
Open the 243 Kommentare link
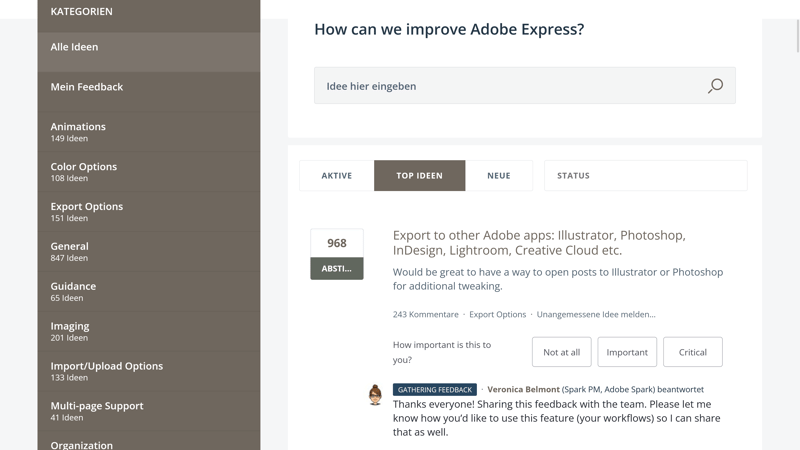[x=426, y=314]
